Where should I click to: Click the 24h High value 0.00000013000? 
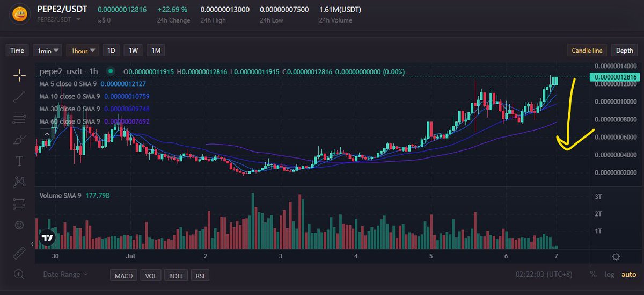[x=224, y=10]
